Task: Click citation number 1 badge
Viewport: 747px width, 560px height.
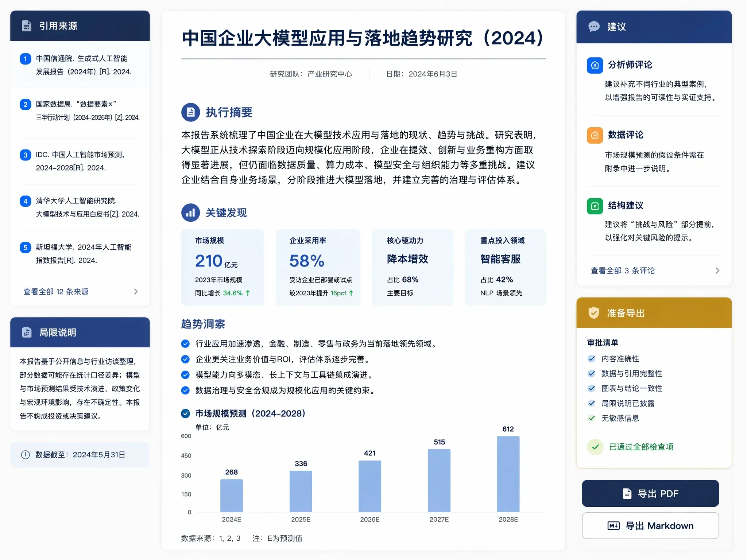Action: pyautogui.click(x=25, y=59)
